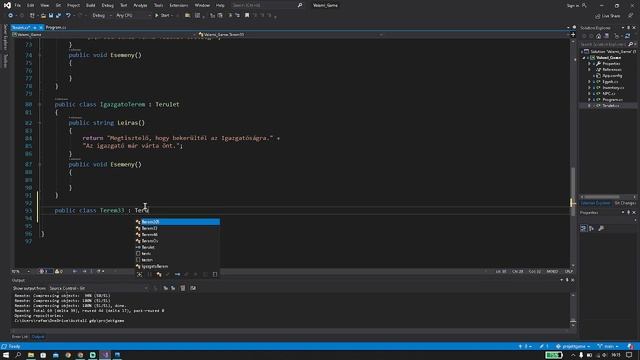Toggle Word Wrap in Output panel
Viewport: 640px width, 360px height.
point(193,288)
